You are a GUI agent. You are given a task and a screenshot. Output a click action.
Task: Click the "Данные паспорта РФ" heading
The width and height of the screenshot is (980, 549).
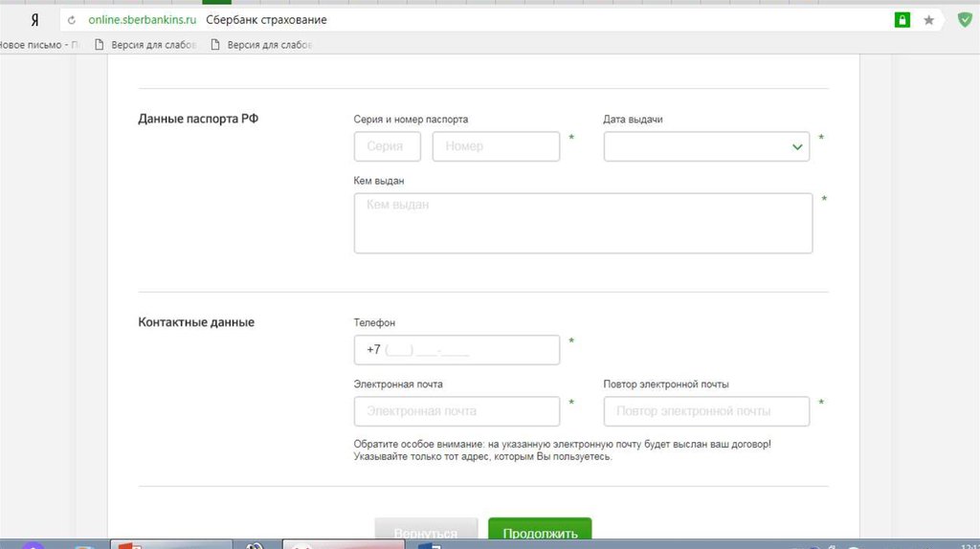(x=198, y=119)
